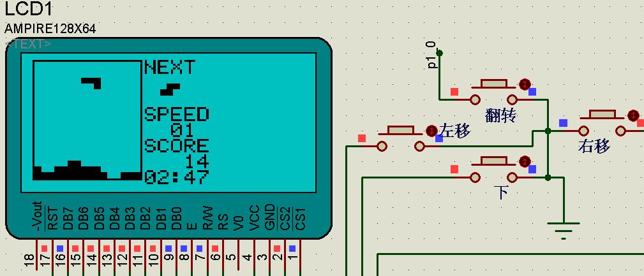Select the <TEXT> placeholder under AMPIRE128X64
Image resolution: width=644 pixels, height=276 pixels.
click(x=28, y=44)
